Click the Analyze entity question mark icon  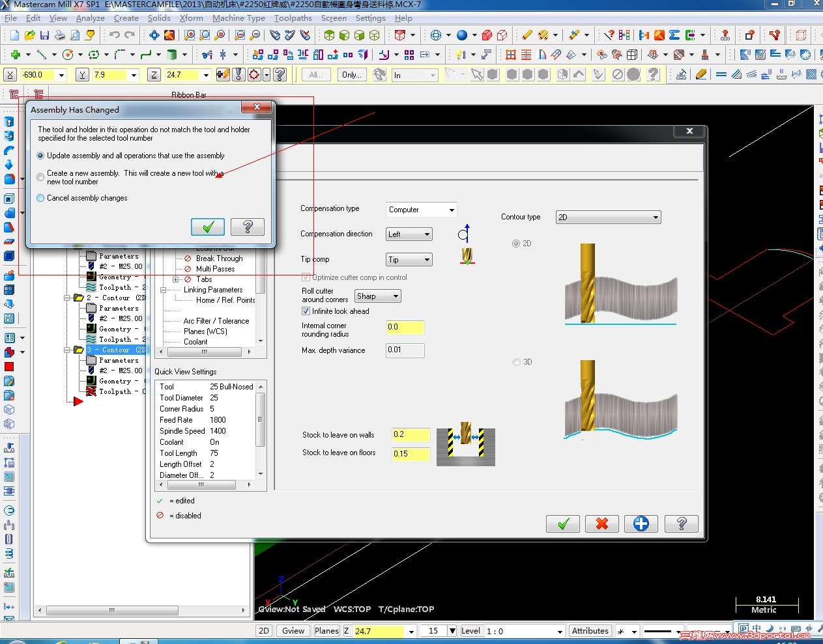pyautogui.click(x=609, y=35)
